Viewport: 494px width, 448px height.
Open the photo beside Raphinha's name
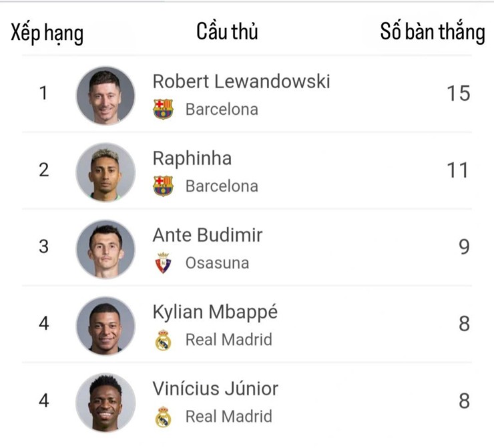click(105, 172)
